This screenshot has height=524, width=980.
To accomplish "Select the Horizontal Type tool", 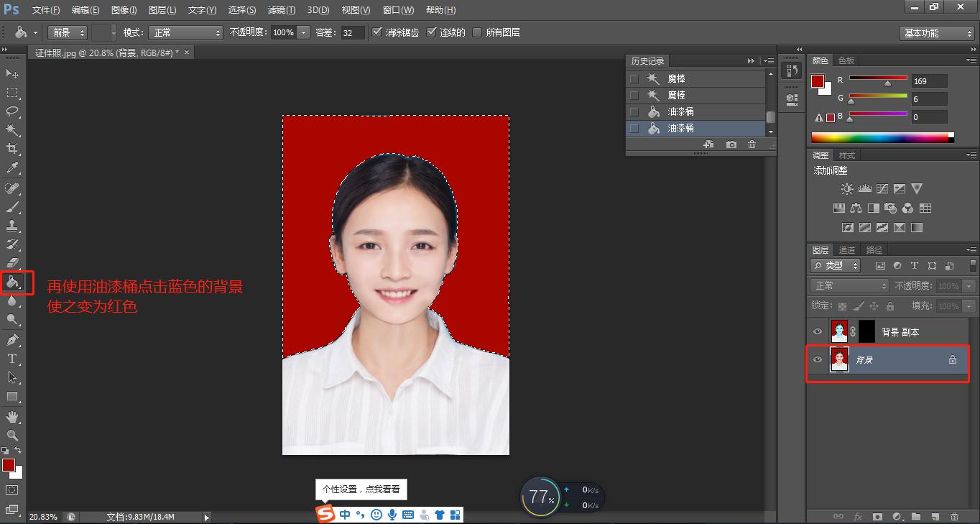I will pyautogui.click(x=12, y=357).
